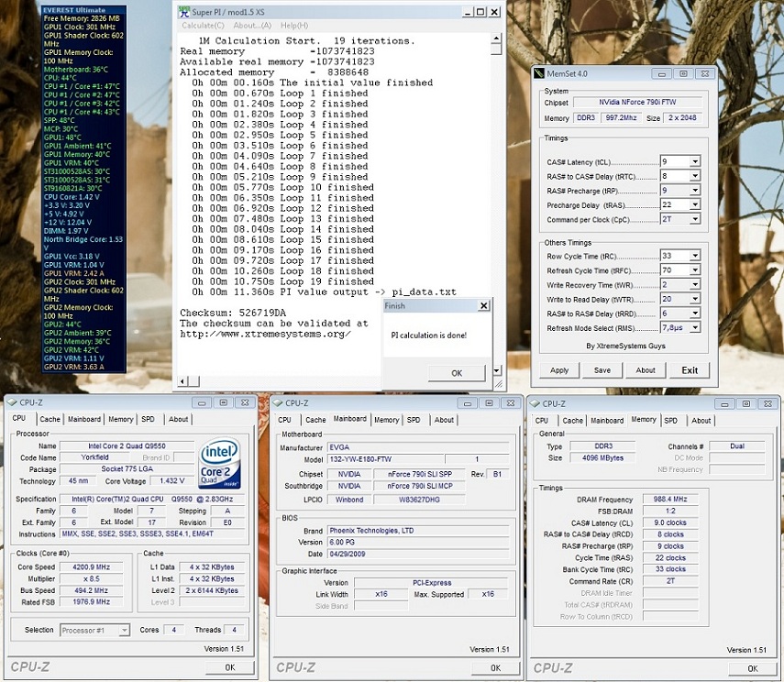
Task: Click the right CPU-Z window title icon
Action: tap(535, 403)
